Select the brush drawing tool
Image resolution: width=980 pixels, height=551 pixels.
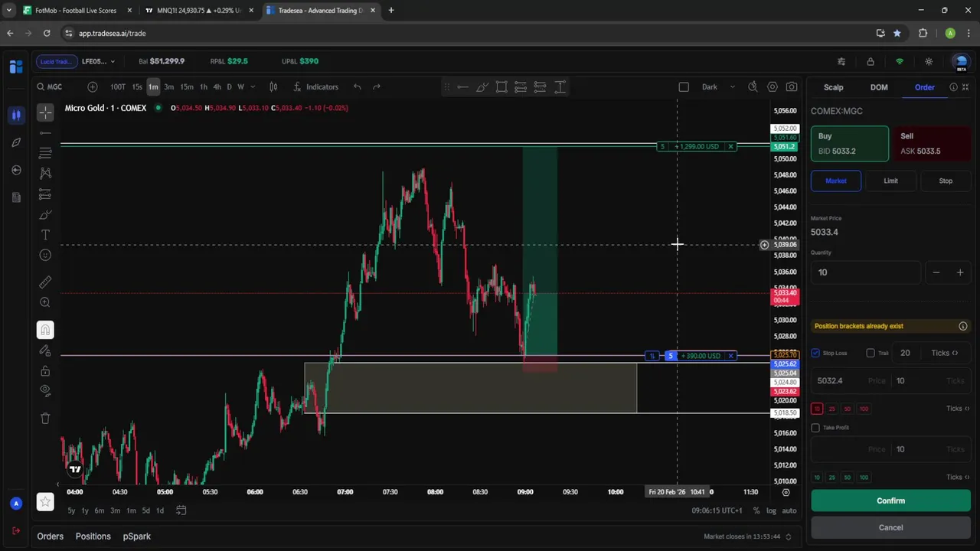(x=45, y=215)
